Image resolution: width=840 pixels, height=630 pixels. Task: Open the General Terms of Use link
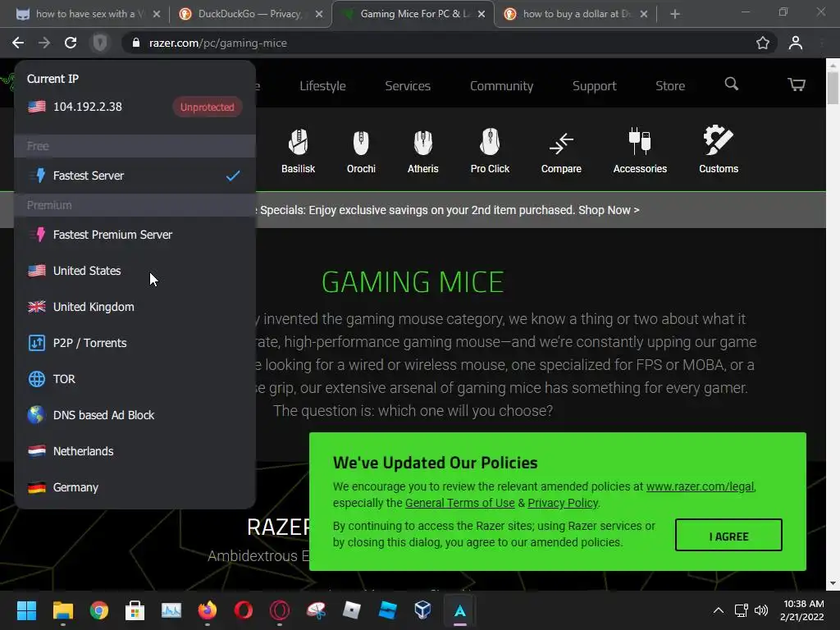(x=459, y=503)
